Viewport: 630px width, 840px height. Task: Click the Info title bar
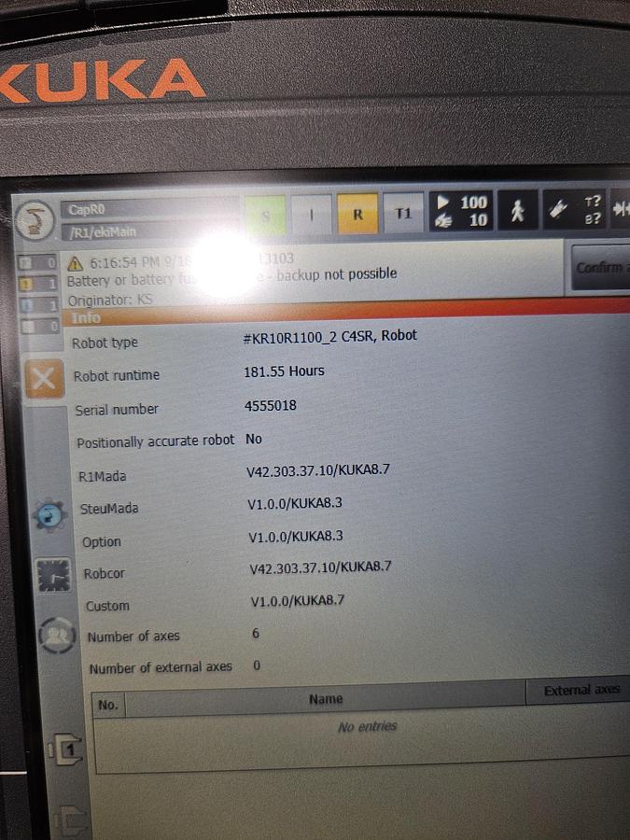(346, 314)
